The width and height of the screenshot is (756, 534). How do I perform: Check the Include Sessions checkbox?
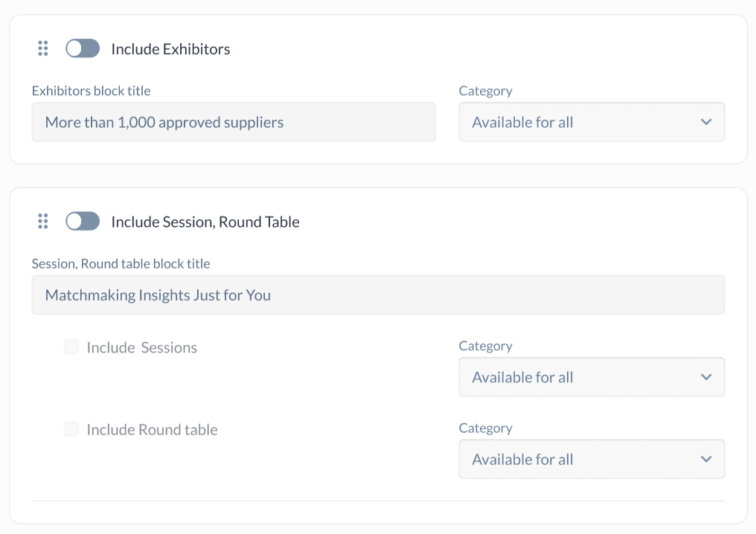pos(71,347)
